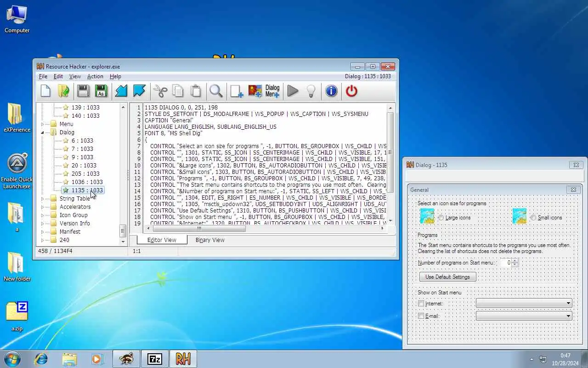This screenshot has width=588, height=368.
Task: Tick the Internet checkbox in dialog preview
Action: coord(421,304)
